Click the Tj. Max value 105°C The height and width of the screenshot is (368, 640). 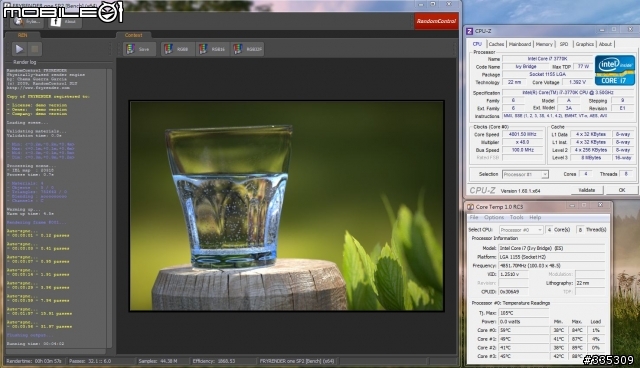pos(524,313)
